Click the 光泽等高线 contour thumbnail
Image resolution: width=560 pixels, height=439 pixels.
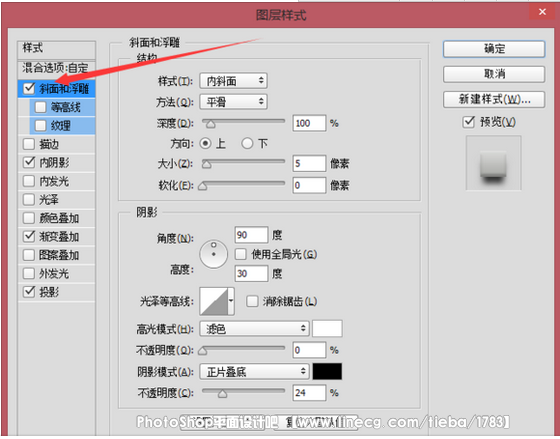pyautogui.click(x=214, y=301)
